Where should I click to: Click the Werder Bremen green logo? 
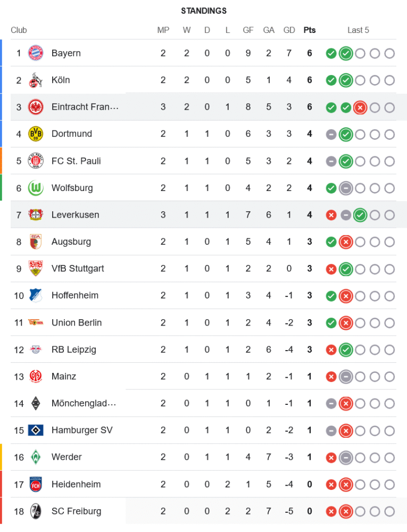pos(36,457)
